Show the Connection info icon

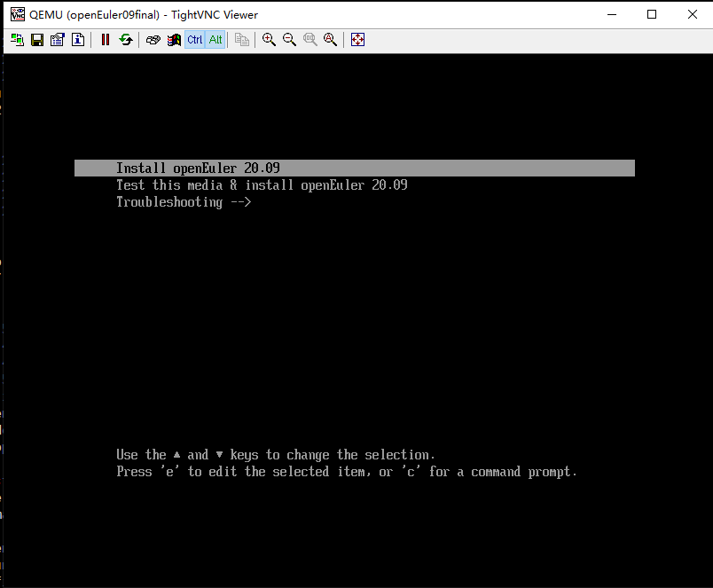pyautogui.click(x=78, y=40)
